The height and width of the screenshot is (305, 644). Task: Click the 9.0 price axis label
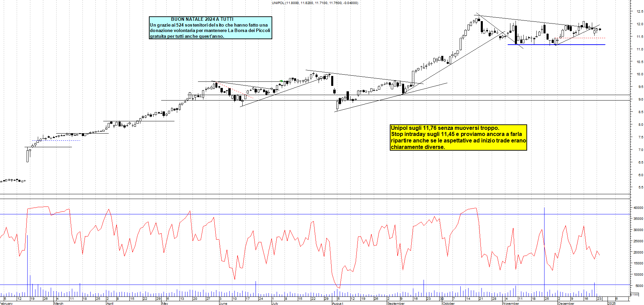pos(641,100)
